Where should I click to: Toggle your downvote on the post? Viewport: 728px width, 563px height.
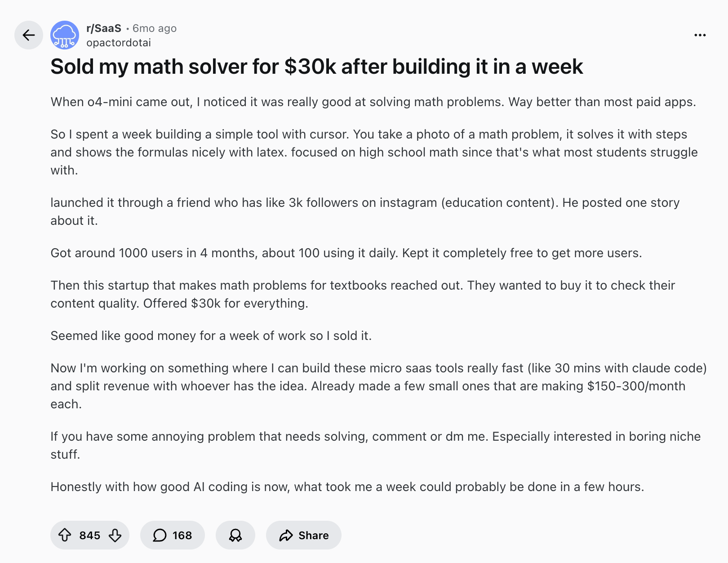click(115, 535)
